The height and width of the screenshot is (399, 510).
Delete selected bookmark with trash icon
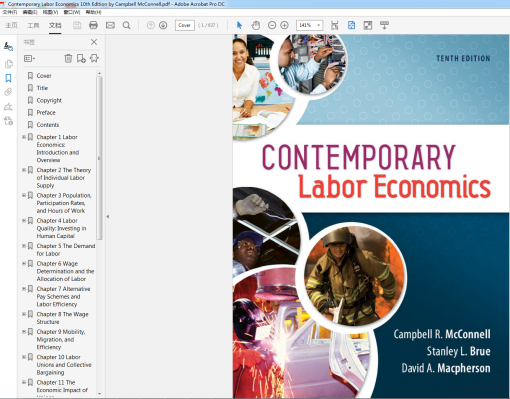(68, 59)
